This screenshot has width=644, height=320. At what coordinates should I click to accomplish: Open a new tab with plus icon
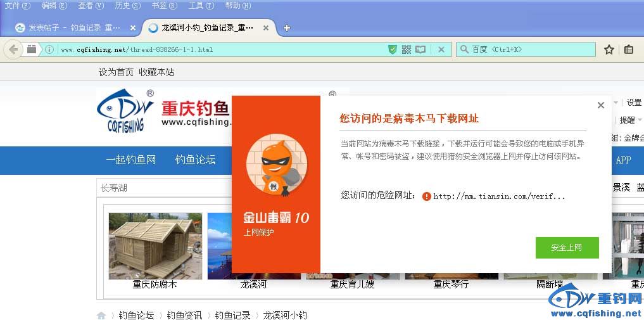(x=287, y=28)
